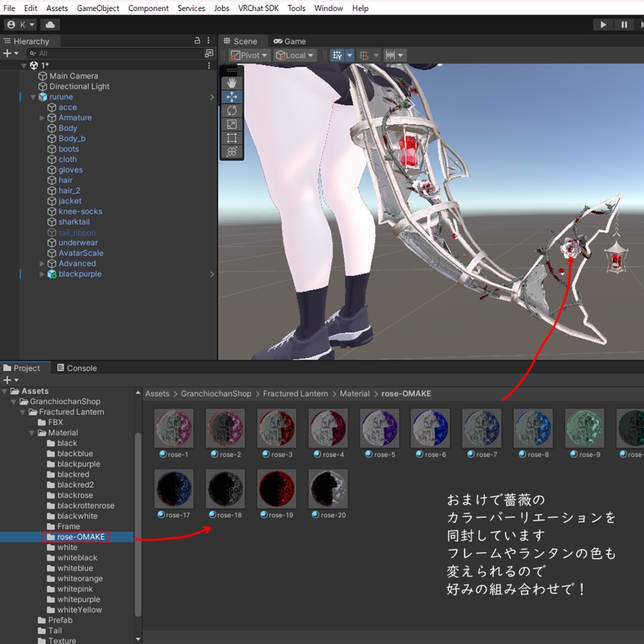This screenshot has width=644, height=644.
Task: Pause the editor playback
Action: pyautogui.click(x=624, y=25)
